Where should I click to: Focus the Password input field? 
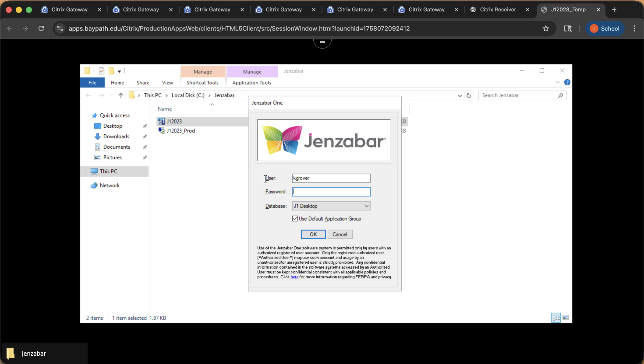[x=331, y=192]
